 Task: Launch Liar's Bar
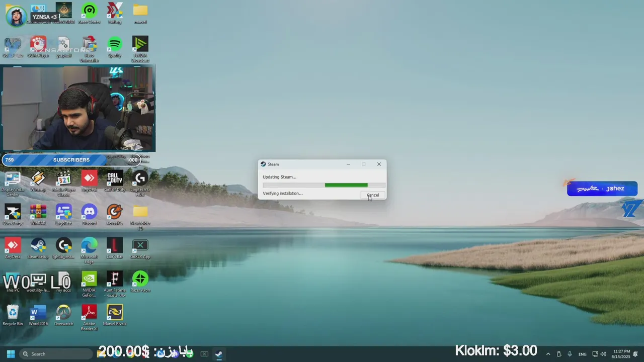(115, 248)
